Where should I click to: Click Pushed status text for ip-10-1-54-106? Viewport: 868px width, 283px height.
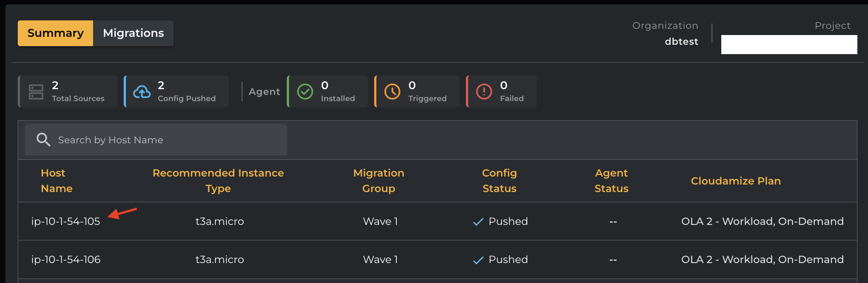pyautogui.click(x=508, y=259)
